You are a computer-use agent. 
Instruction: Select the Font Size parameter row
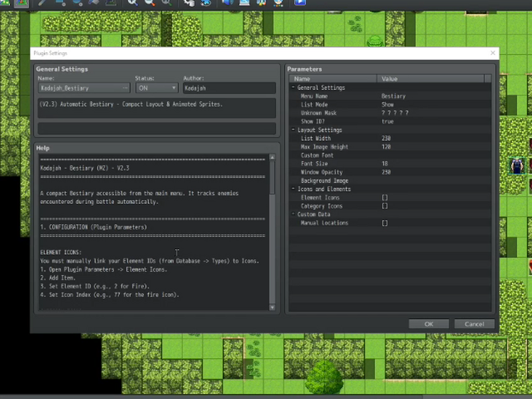click(390, 164)
